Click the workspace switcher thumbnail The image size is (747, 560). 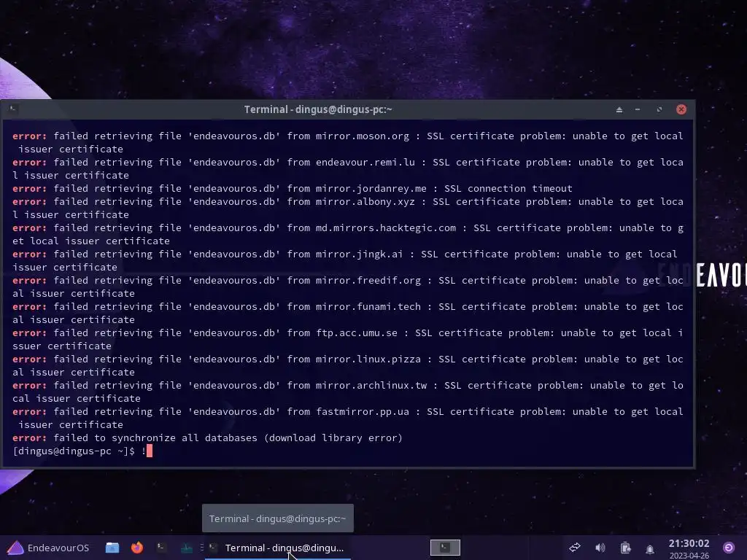[445, 548]
